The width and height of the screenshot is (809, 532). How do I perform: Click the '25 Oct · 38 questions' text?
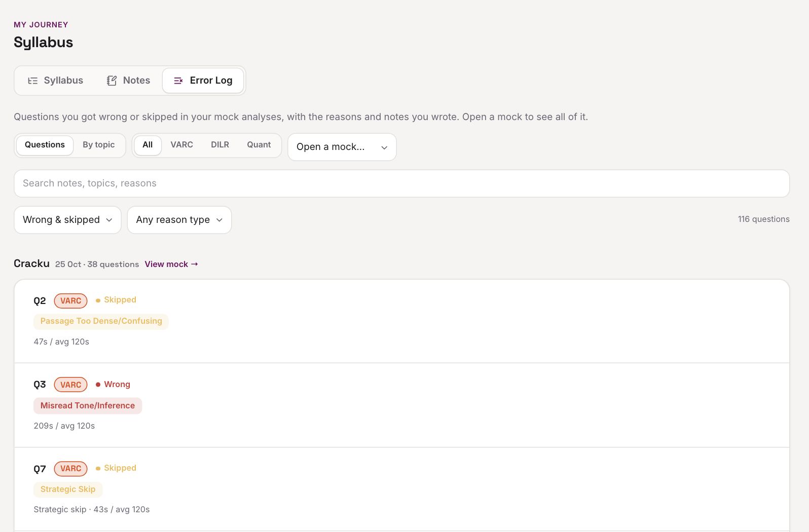click(x=97, y=264)
